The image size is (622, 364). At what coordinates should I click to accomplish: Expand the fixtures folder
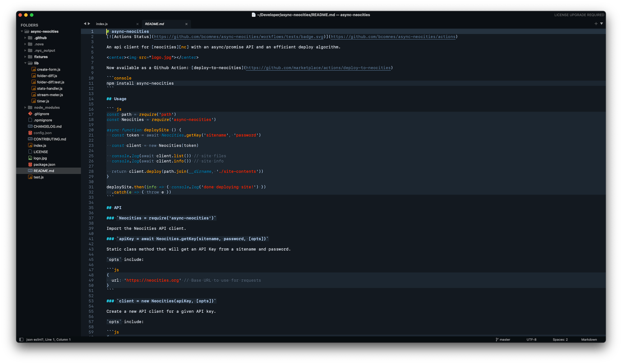(x=25, y=57)
